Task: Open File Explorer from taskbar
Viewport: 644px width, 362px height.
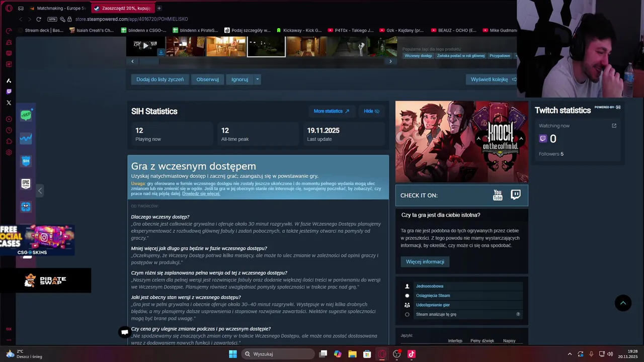Action: (352, 354)
